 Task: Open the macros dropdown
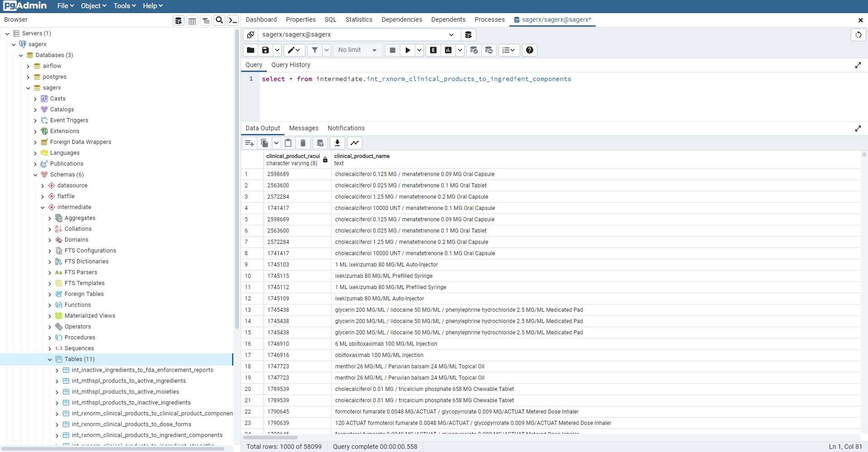509,50
